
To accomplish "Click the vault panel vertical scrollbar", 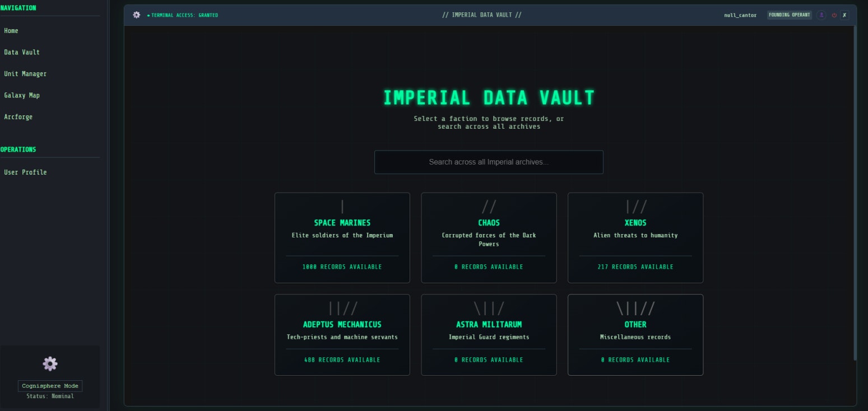I will (855, 193).
